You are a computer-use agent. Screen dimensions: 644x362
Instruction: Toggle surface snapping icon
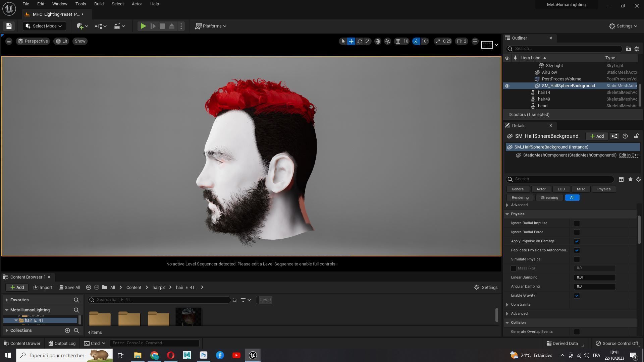[x=388, y=41]
